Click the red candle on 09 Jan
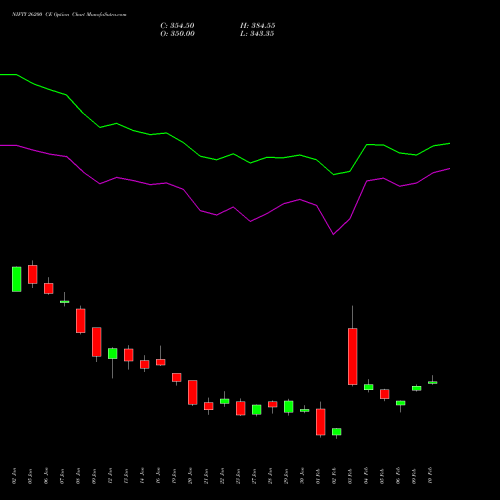Viewport: 500px width, 500px height. 97,342
